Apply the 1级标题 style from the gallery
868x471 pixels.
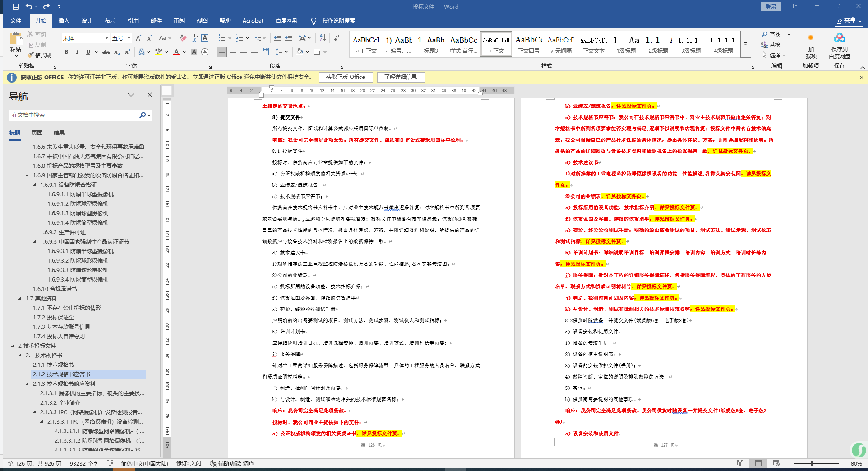pyautogui.click(x=626, y=45)
